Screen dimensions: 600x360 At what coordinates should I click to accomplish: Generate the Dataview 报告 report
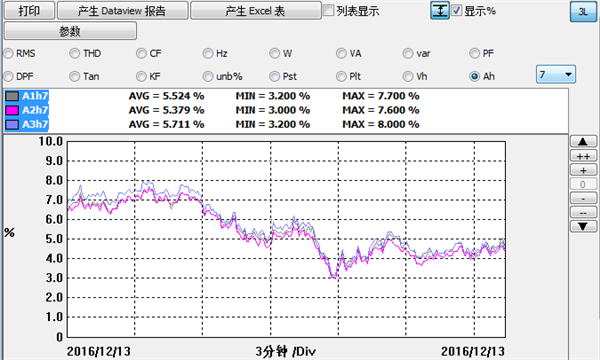(122, 11)
